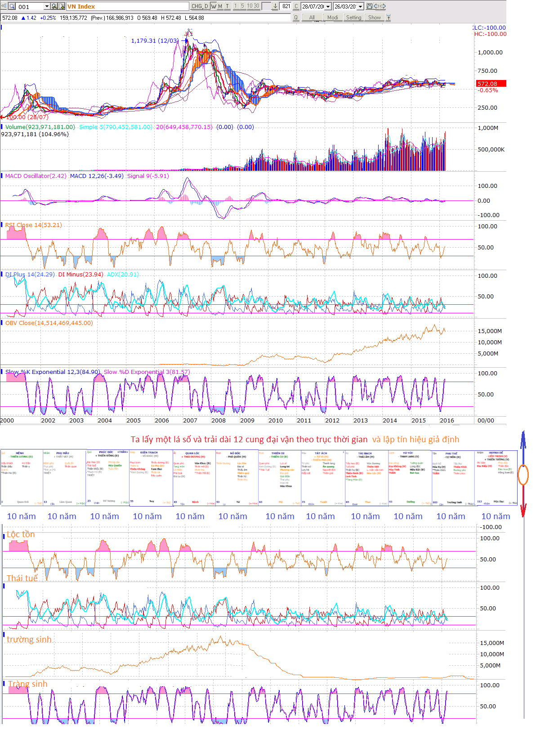Click the DI Plus 14 label
Screen dimensions: 536x756
point(30,274)
